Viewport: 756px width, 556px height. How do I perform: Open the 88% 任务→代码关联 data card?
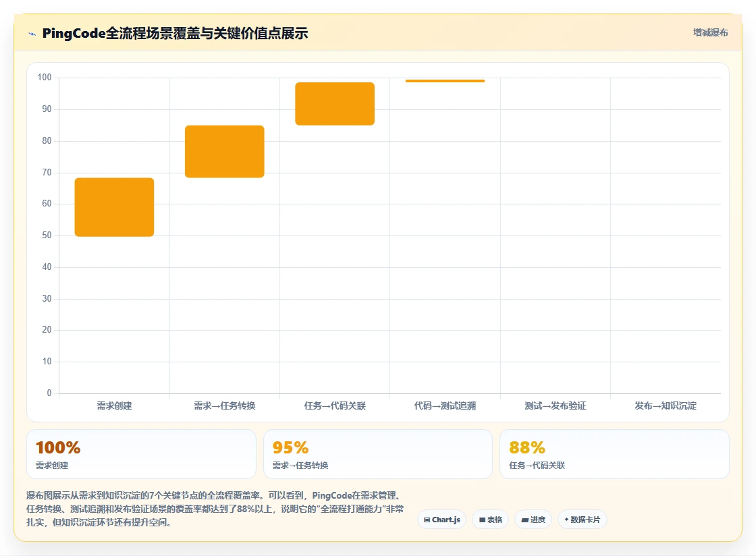614,454
